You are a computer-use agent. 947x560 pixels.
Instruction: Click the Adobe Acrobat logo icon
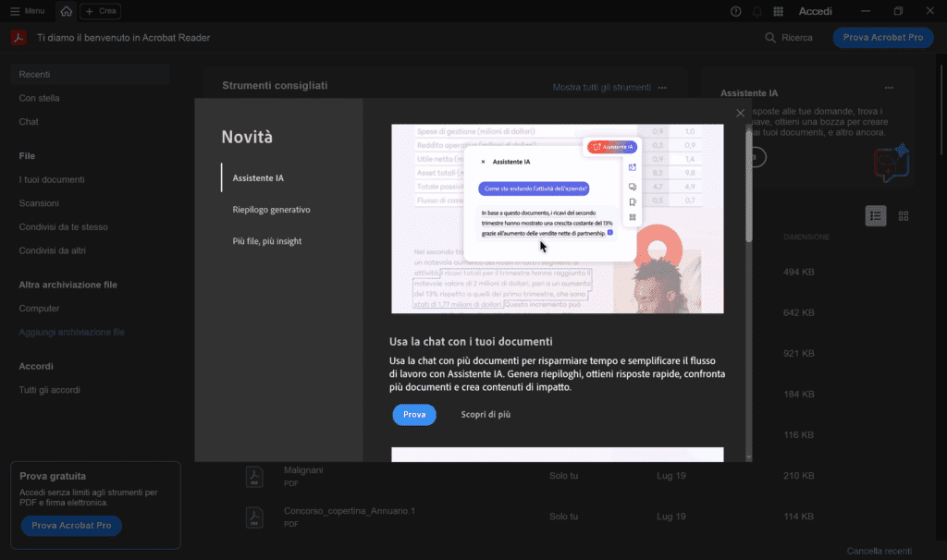18,38
